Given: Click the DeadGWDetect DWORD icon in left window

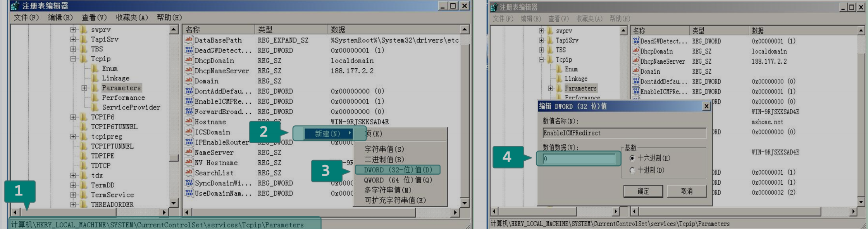Looking at the screenshot, I should pyautogui.click(x=189, y=50).
